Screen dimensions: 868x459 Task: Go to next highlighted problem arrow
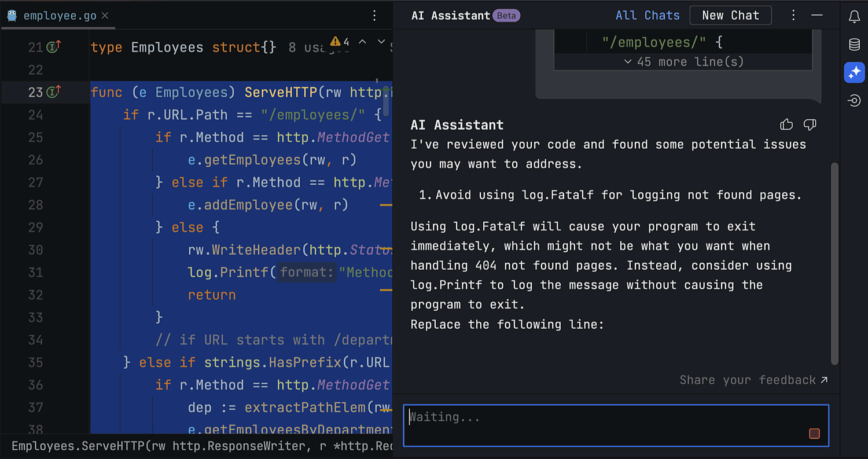pos(381,42)
